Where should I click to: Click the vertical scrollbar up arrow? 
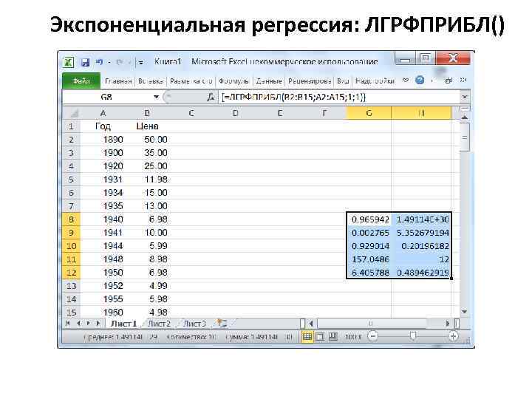pyautogui.click(x=465, y=117)
